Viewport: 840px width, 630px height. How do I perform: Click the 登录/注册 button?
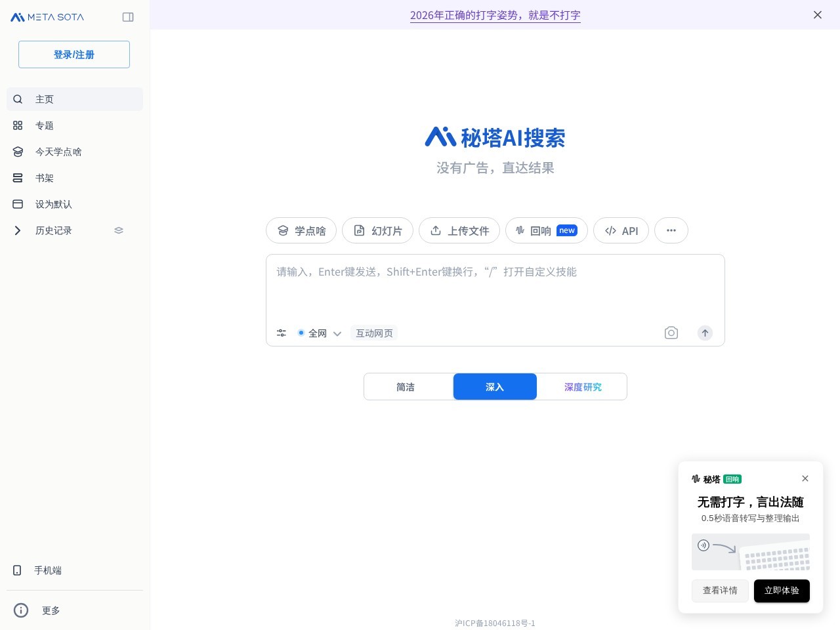point(73,54)
